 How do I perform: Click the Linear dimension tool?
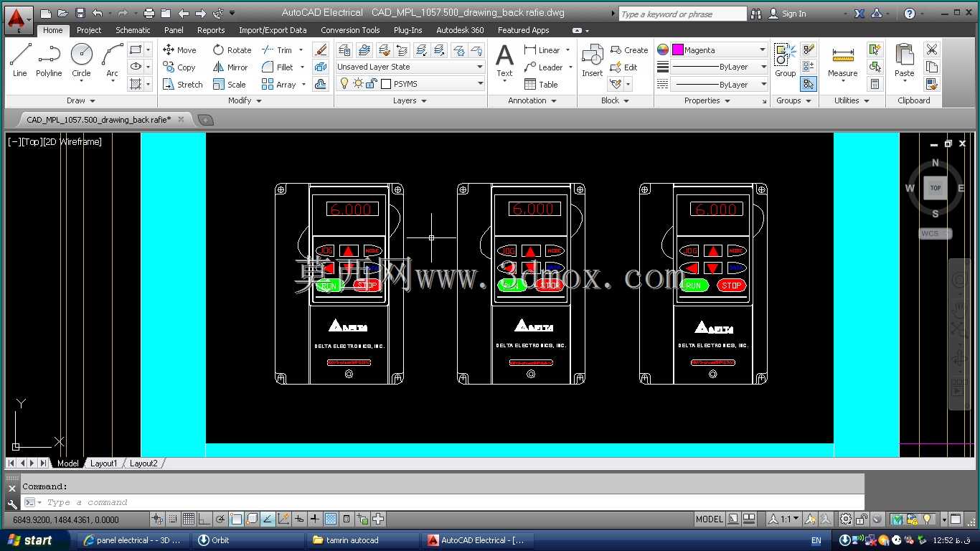pos(542,50)
